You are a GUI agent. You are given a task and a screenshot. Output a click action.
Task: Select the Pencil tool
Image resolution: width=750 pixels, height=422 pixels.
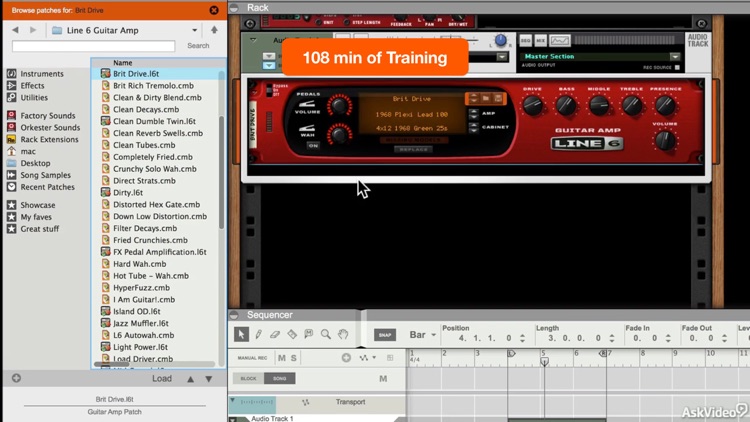click(259, 334)
